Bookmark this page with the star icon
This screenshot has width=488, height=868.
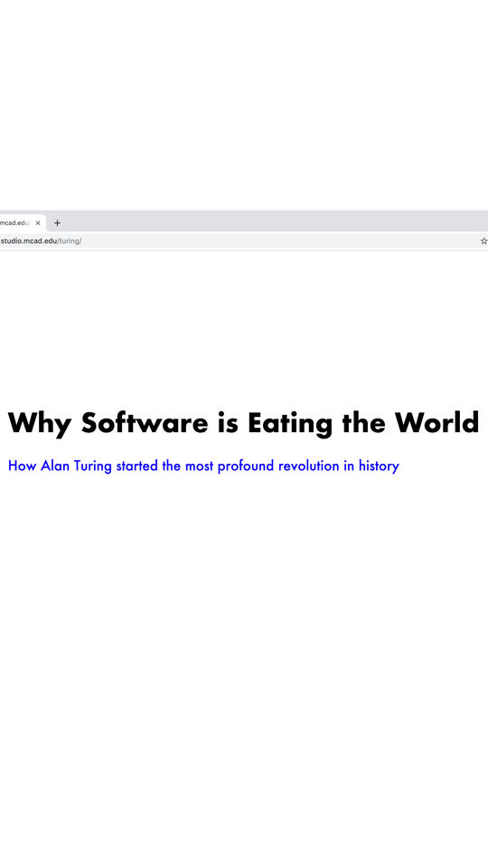[483, 241]
